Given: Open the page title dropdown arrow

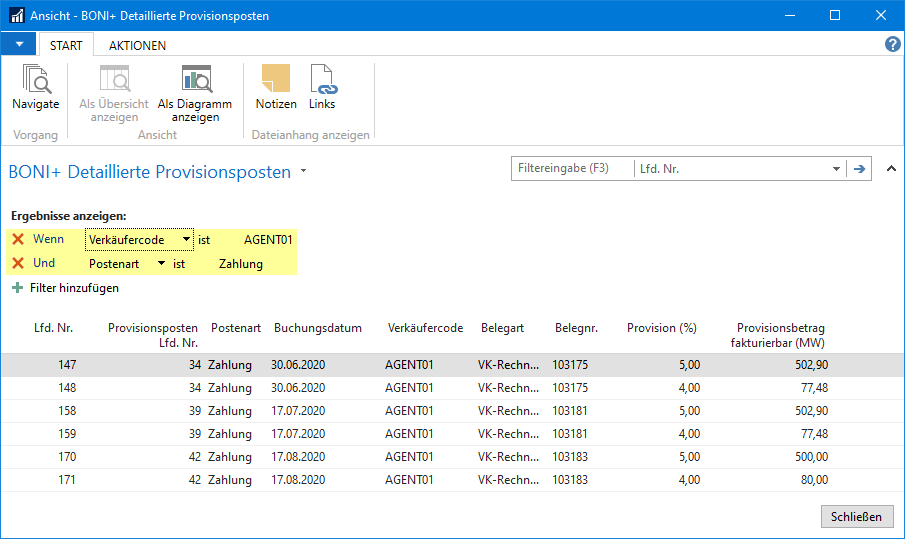Looking at the screenshot, I should [x=304, y=172].
